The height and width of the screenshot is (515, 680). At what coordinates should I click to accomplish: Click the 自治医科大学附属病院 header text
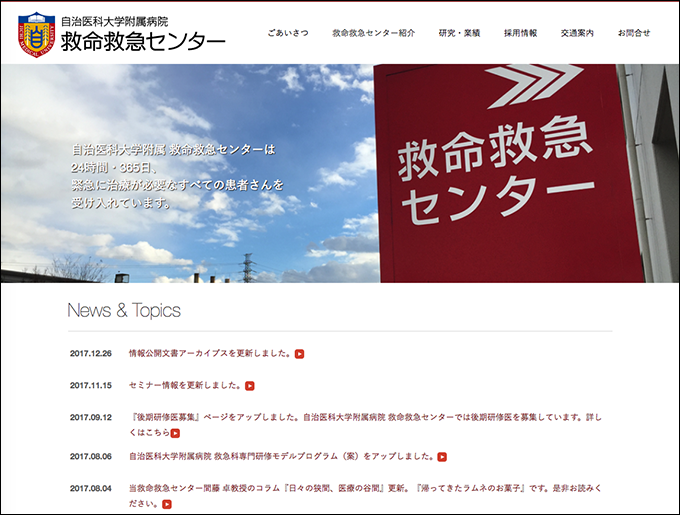(x=114, y=21)
